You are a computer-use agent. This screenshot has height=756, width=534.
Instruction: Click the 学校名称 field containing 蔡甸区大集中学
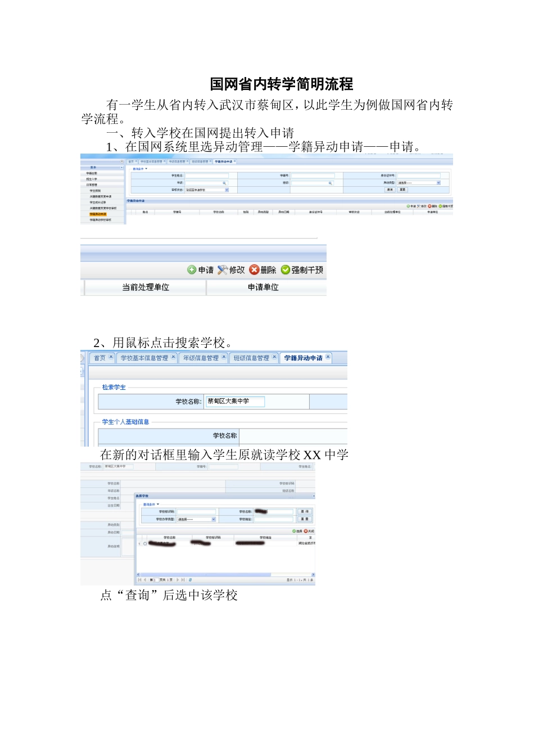click(x=235, y=401)
